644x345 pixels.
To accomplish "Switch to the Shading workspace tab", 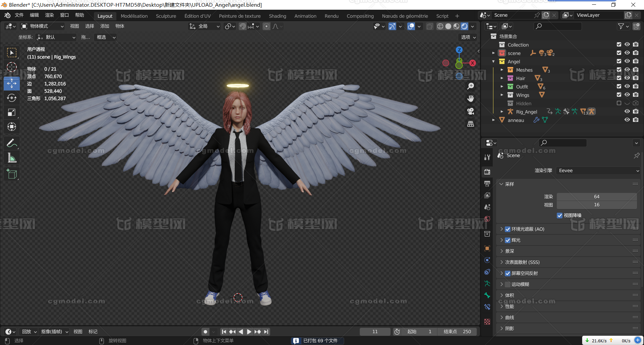I will [x=277, y=16].
